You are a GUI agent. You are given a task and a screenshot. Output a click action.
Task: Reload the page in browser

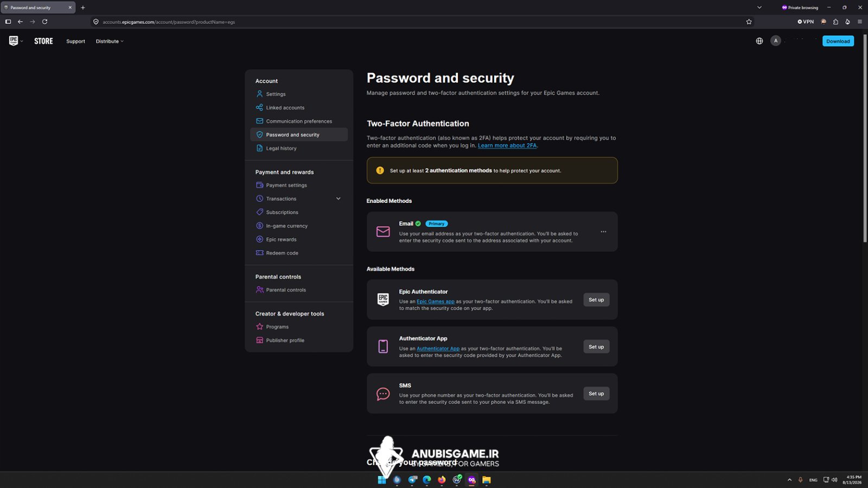click(x=44, y=22)
